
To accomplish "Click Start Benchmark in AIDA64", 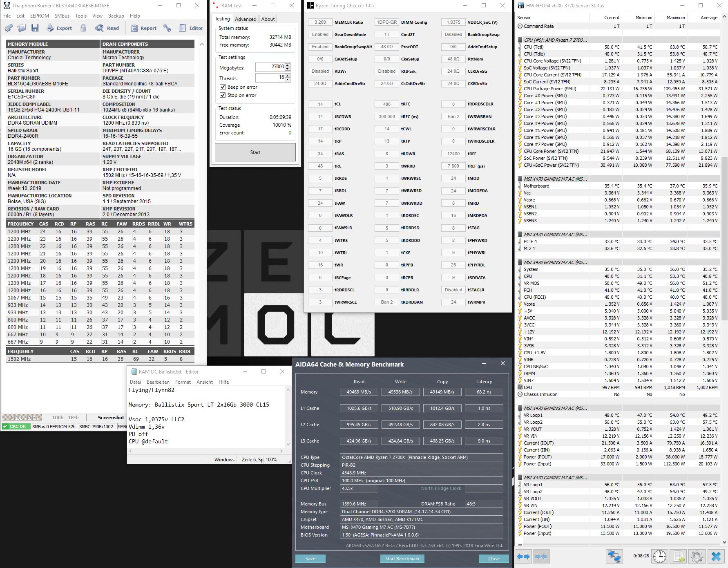I will click(x=402, y=559).
